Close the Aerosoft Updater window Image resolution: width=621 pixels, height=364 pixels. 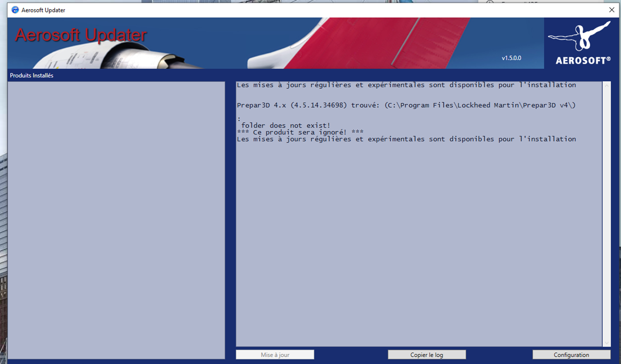tap(611, 10)
